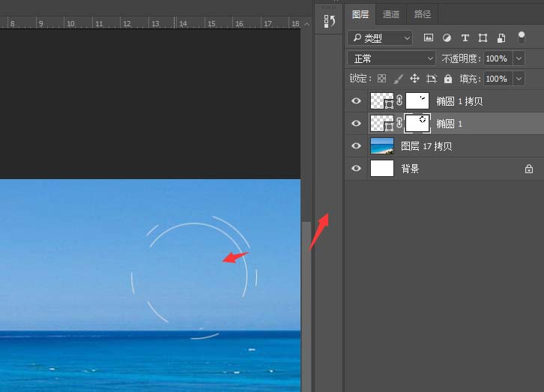Open the 正常 blend mode dropdown

(x=391, y=58)
